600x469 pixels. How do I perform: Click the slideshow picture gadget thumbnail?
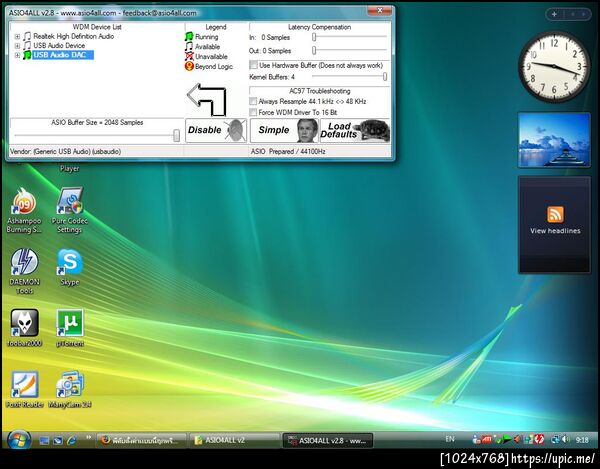click(554, 140)
